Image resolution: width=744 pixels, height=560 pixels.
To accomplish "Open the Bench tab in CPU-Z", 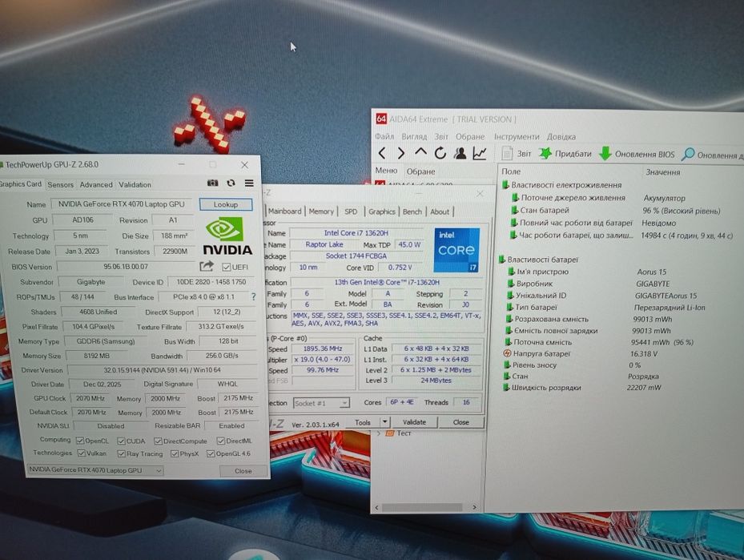I will 412,212.
